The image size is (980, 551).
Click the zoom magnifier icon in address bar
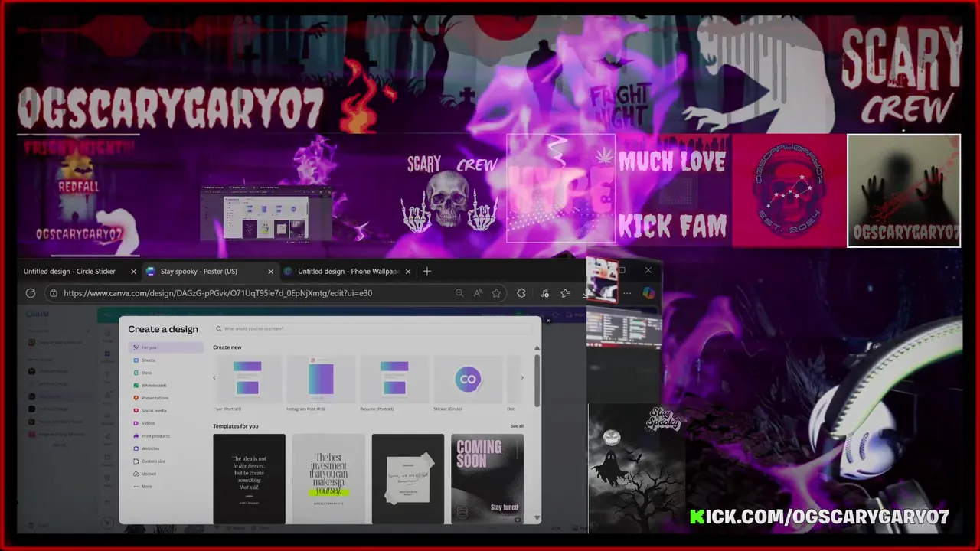click(x=459, y=293)
